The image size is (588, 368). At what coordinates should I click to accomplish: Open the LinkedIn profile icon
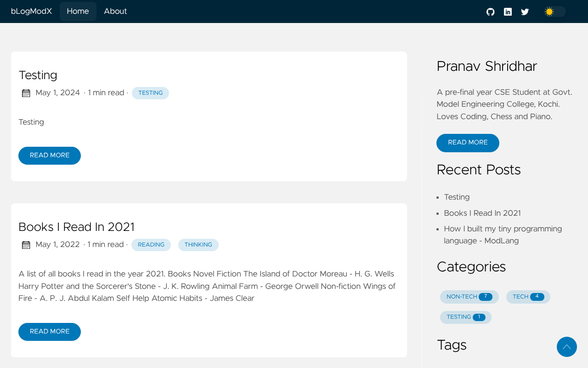[508, 12]
